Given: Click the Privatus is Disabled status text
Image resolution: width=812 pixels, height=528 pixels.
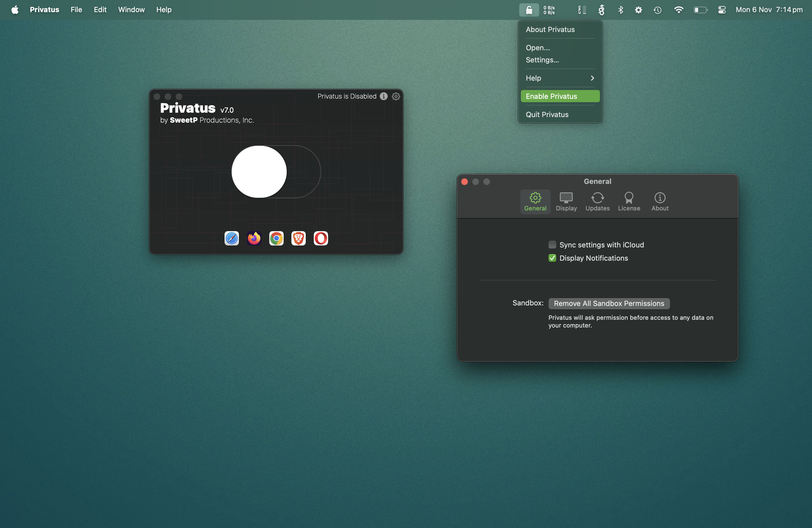Looking at the screenshot, I should (x=347, y=96).
